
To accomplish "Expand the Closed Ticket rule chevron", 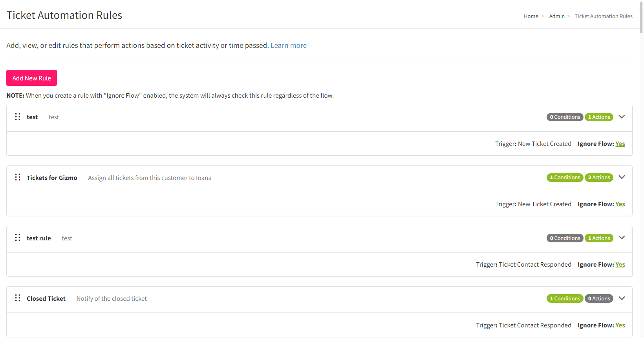I will point(622,298).
